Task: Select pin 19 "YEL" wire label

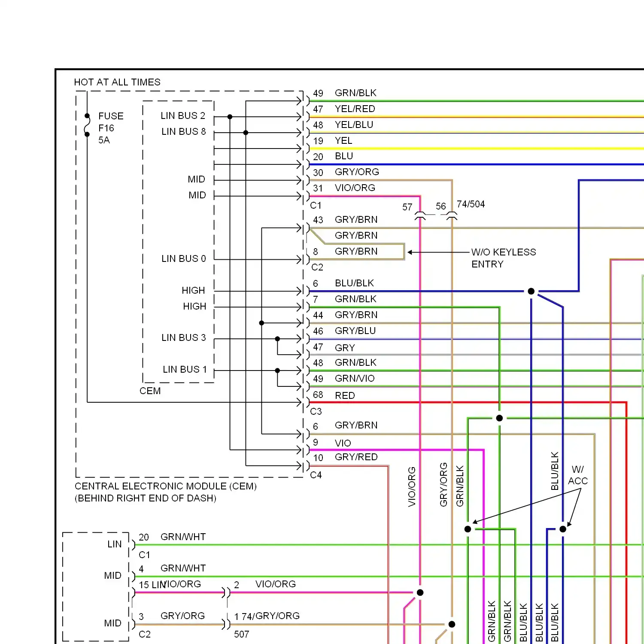Action: click(343, 140)
